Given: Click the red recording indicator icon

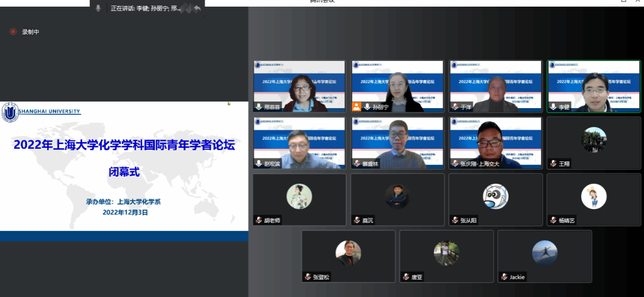Looking at the screenshot, I should click(x=14, y=32).
